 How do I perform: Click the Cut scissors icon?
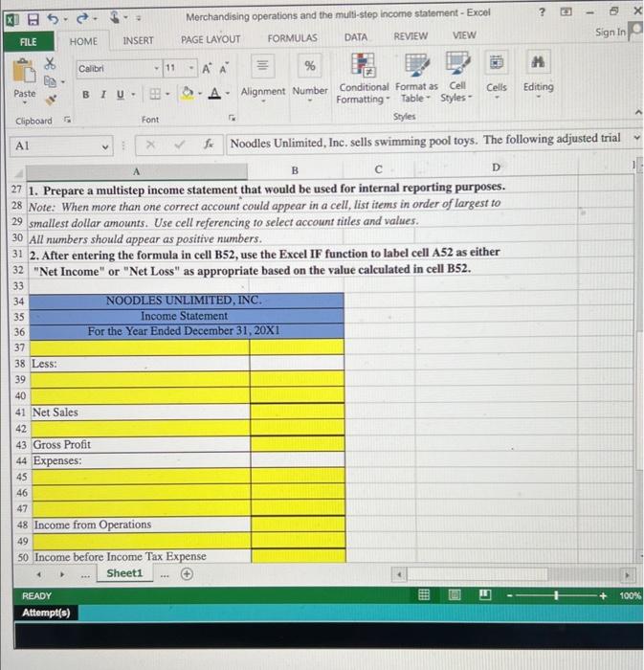(x=50, y=64)
